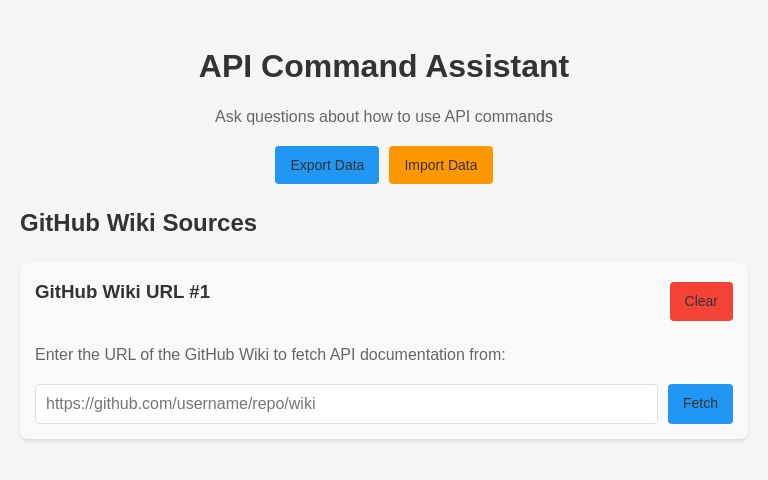Image resolution: width=768 pixels, height=480 pixels.
Task: Select the GitHub Wiki Sources heading
Action: [138, 223]
